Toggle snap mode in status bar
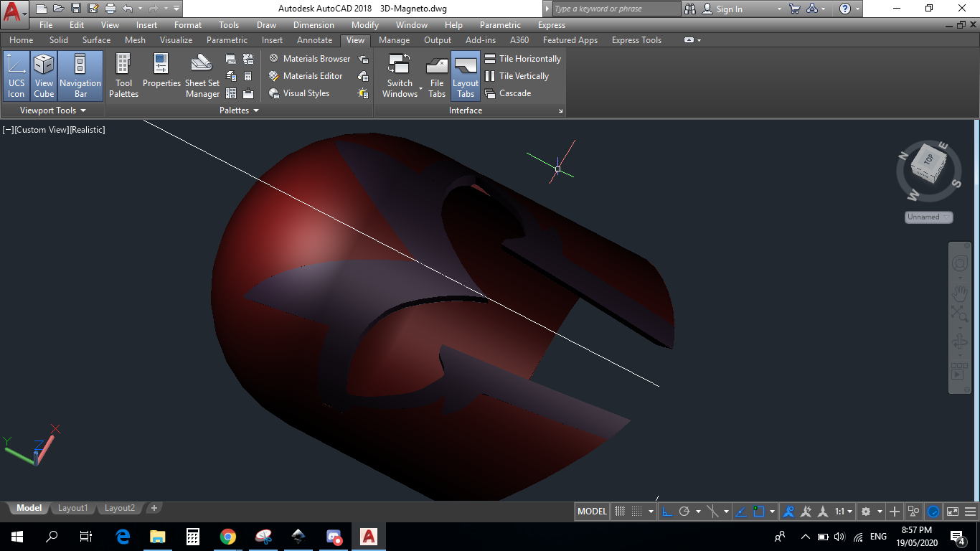Viewport: 980px width, 551px height. click(636, 512)
